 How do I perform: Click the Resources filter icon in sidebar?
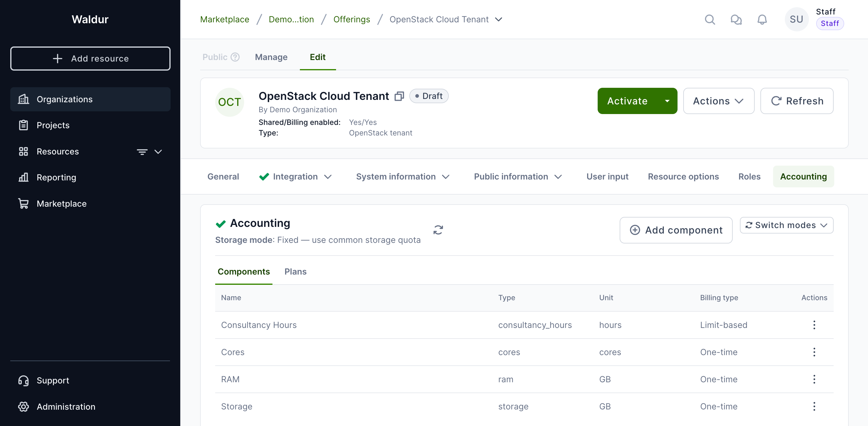point(142,152)
